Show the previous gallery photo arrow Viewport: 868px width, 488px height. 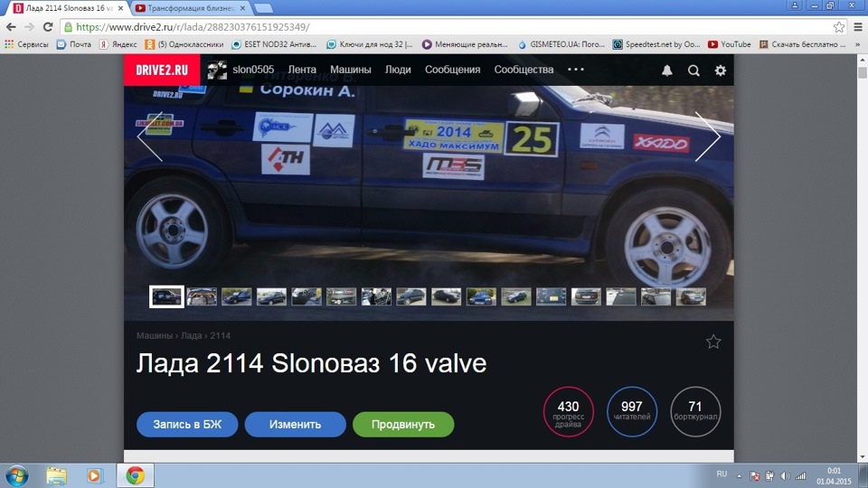coord(149,136)
